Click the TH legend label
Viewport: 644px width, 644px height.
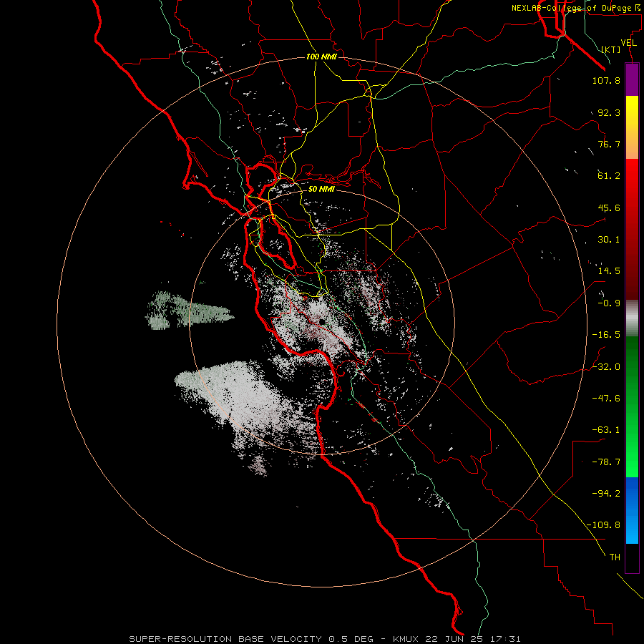click(615, 557)
